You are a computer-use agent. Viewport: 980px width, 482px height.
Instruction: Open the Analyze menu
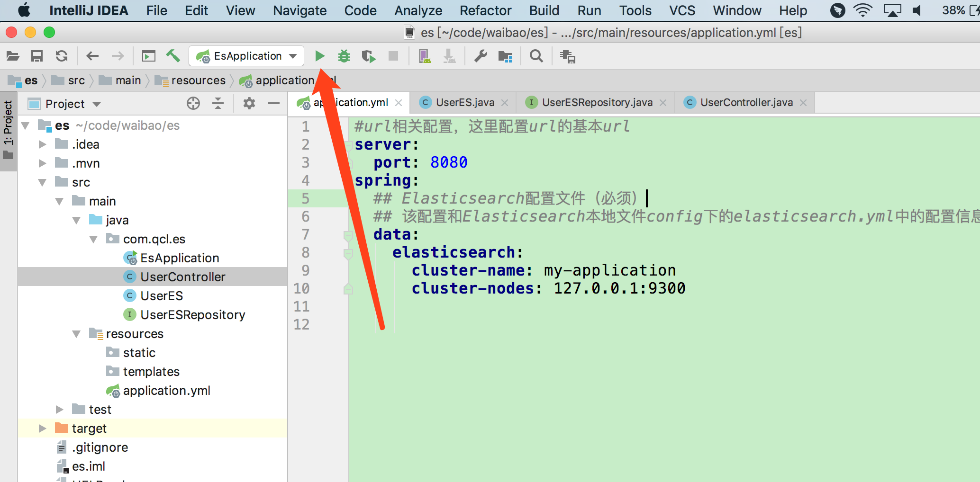[x=418, y=10]
